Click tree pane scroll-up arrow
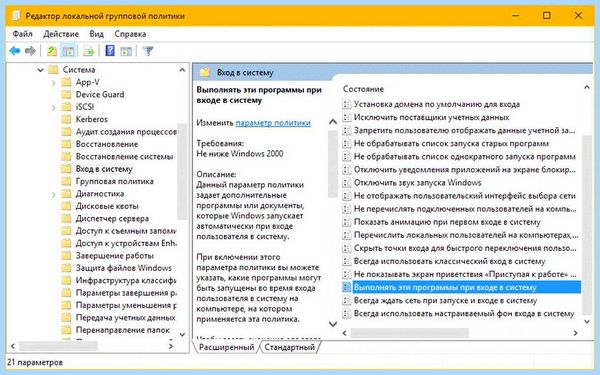The image size is (600, 375). [182, 70]
